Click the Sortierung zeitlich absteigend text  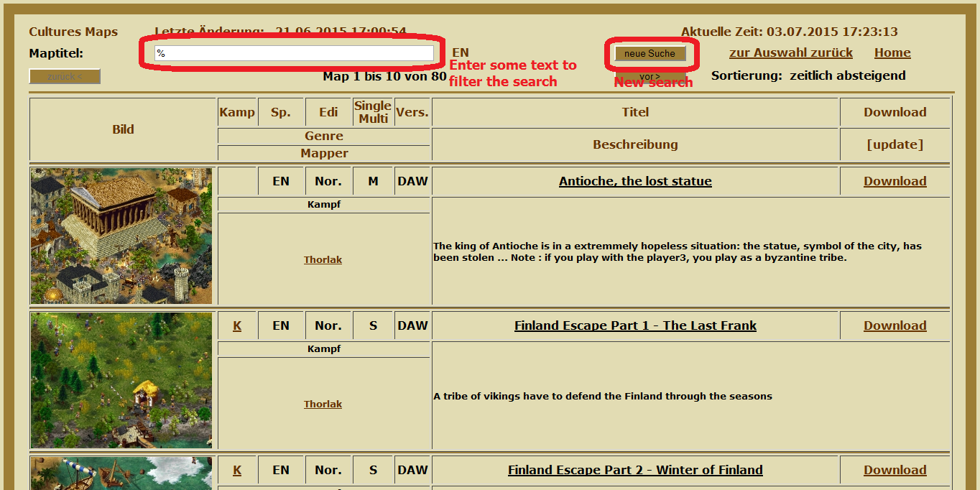point(808,75)
